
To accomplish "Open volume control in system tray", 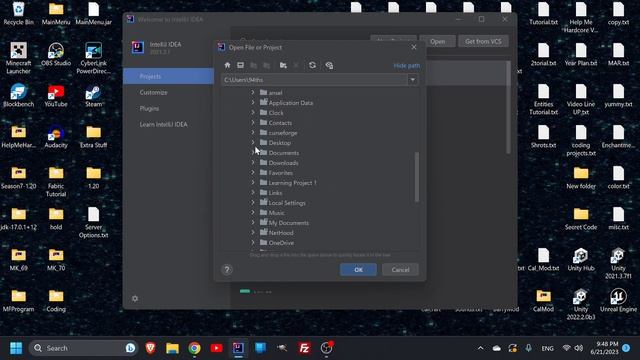I will tap(578, 348).
